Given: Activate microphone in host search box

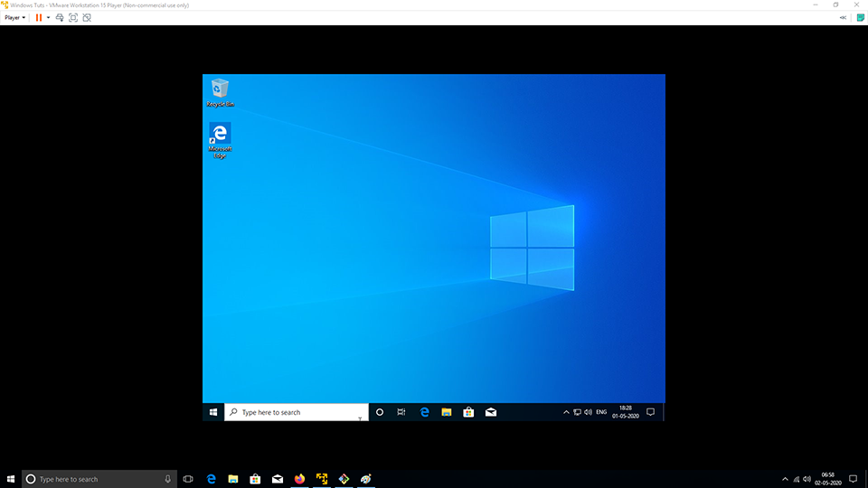Looking at the screenshot, I should tap(168, 479).
